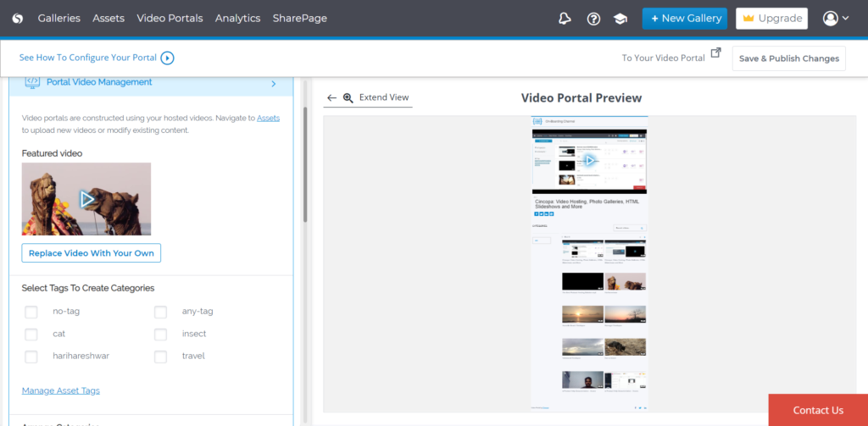Enable the no-tag category checkbox
Screen dimensions: 868x426
[x=31, y=312]
